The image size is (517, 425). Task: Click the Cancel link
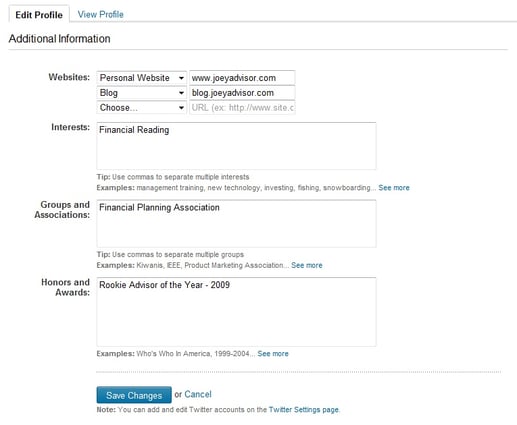click(198, 394)
